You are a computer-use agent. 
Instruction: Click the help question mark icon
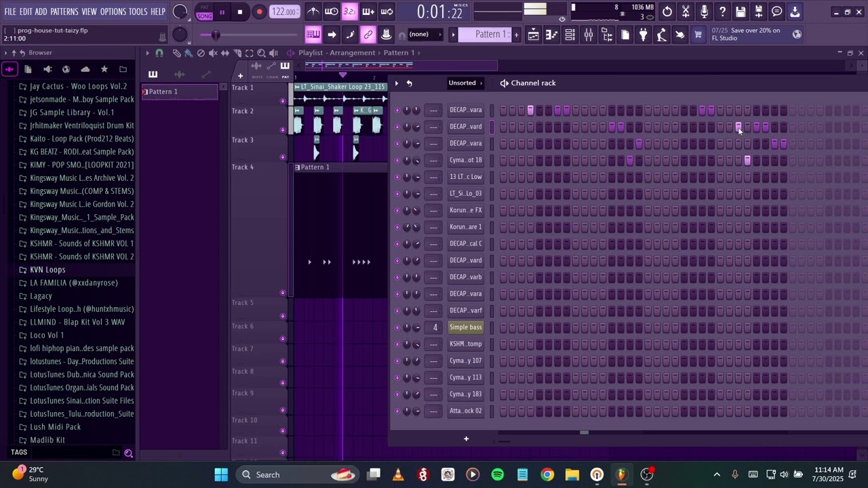(x=722, y=12)
